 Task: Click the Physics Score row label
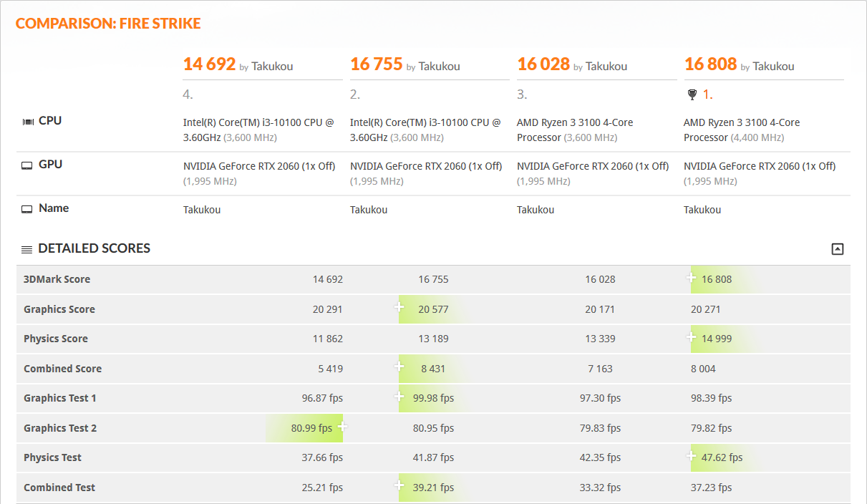coord(56,339)
